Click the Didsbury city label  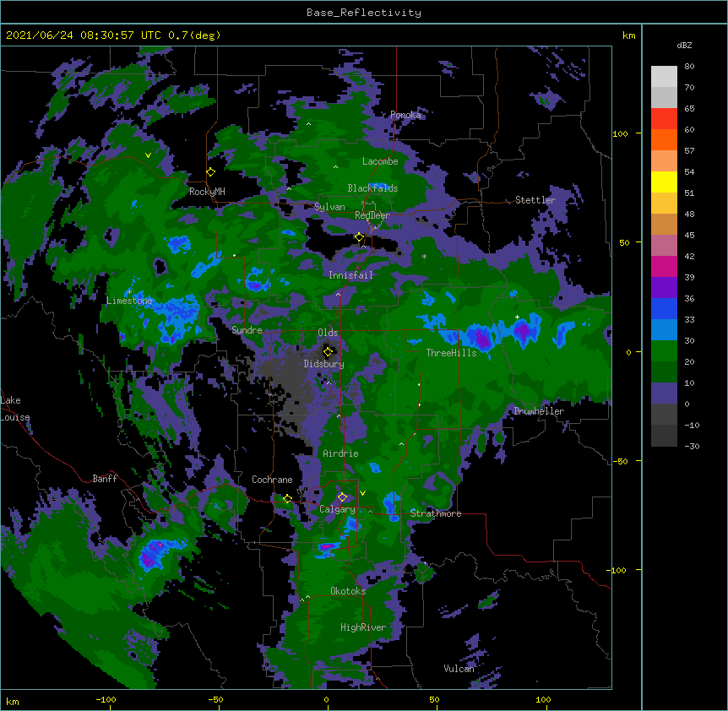pos(324,364)
